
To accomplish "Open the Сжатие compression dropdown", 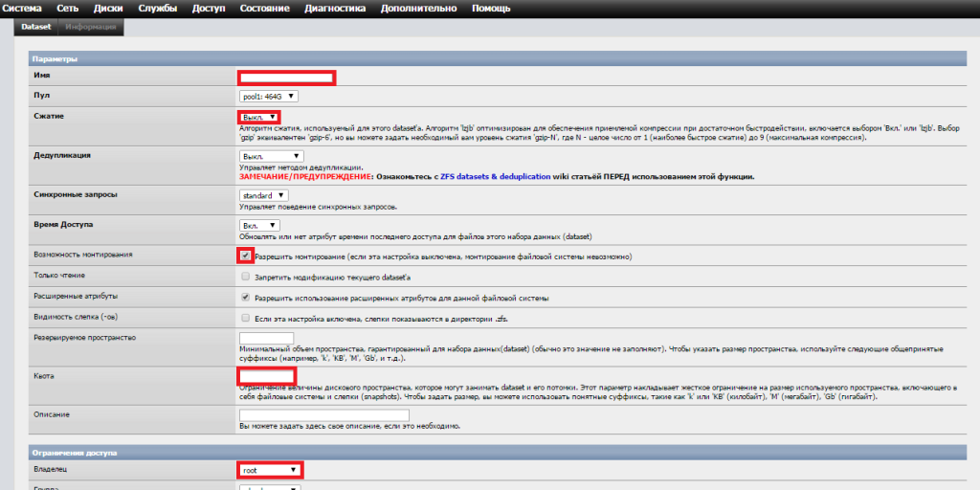I will coord(259,117).
